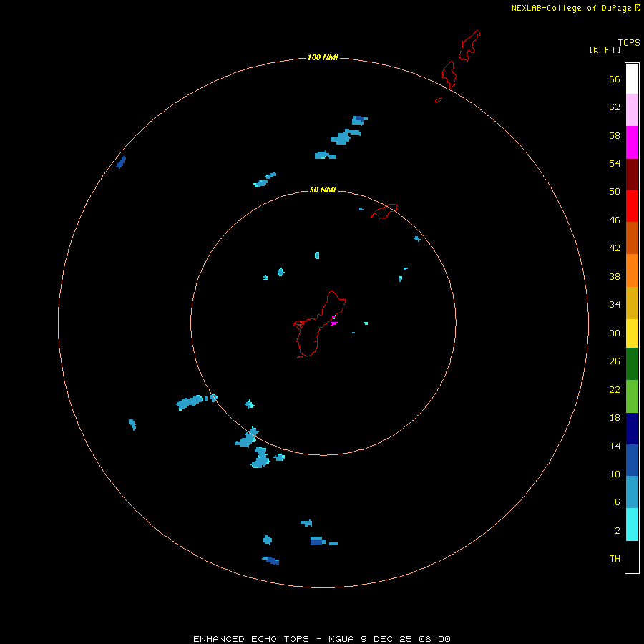
Task: Click the 100 NMI range ring label
Action: (323, 57)
